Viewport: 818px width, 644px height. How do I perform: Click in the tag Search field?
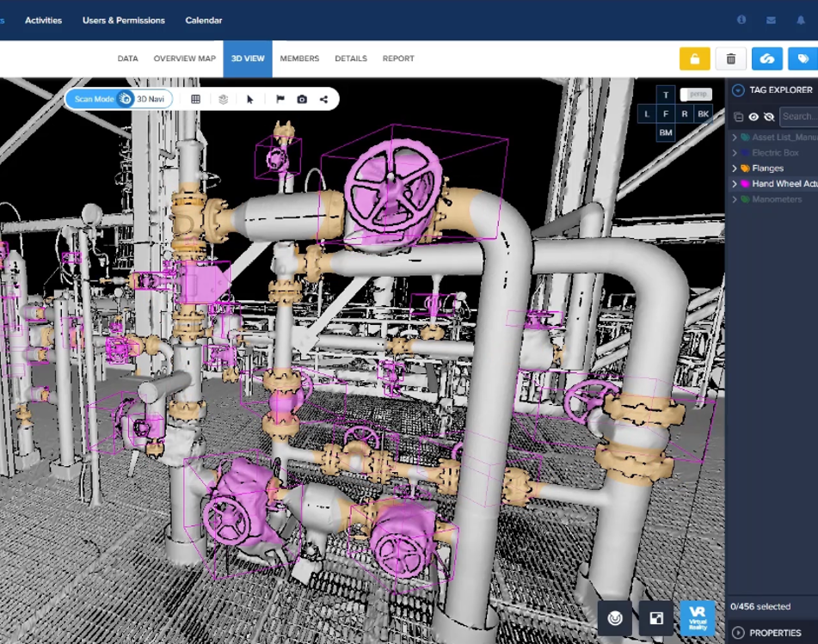click(799, 117)
